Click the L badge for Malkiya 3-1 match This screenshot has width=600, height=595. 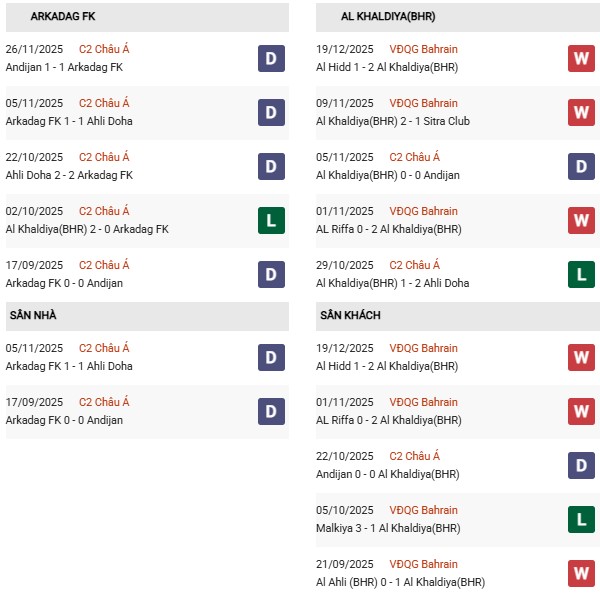[581, 519]
